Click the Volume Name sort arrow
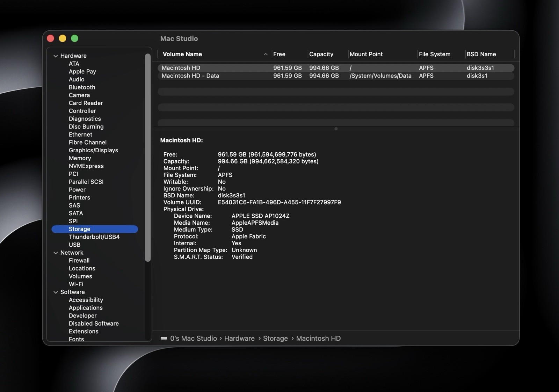Image resolution: width=559 pixels, height=392 pixels. [x=266, y=54]
